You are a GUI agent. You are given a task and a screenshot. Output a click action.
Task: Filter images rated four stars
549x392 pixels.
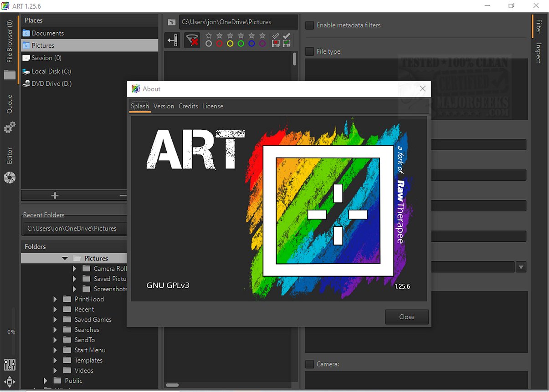click(251, 36)
